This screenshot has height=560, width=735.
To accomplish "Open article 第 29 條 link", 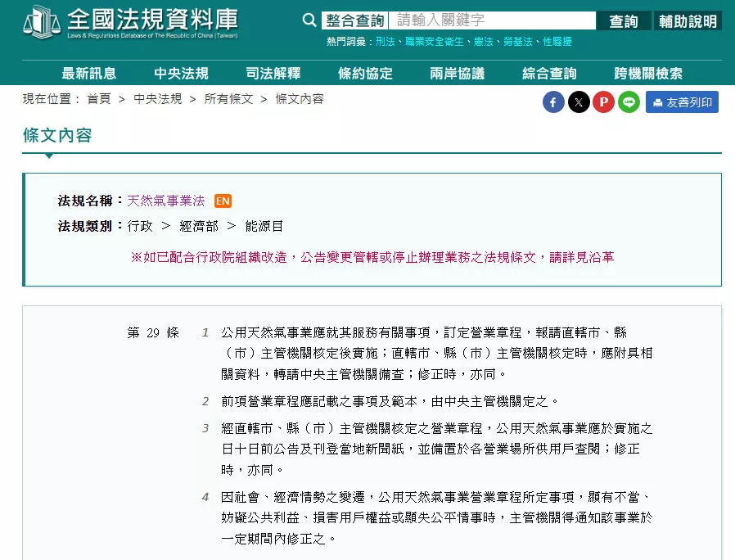I will click(153, 332).
